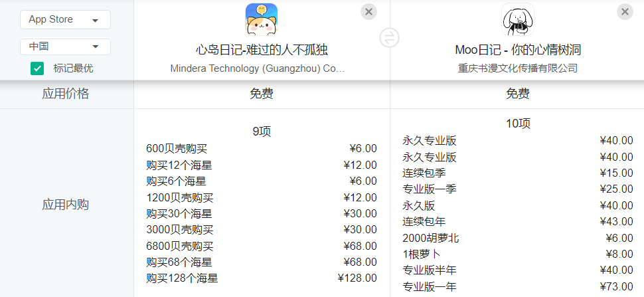Click the ¥6.00 price of 600贝壳购买
Image resolution: width=644 pixels, height=297 pixels.
coord(363,149)
